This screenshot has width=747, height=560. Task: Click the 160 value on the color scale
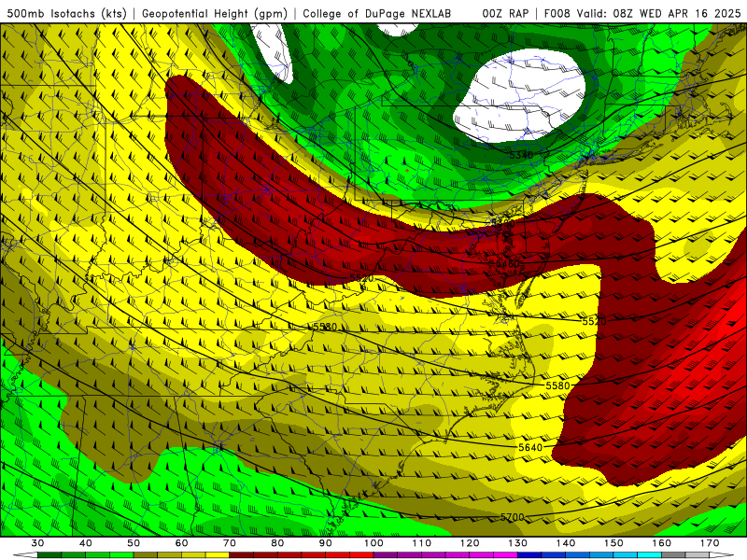[662, 543]
